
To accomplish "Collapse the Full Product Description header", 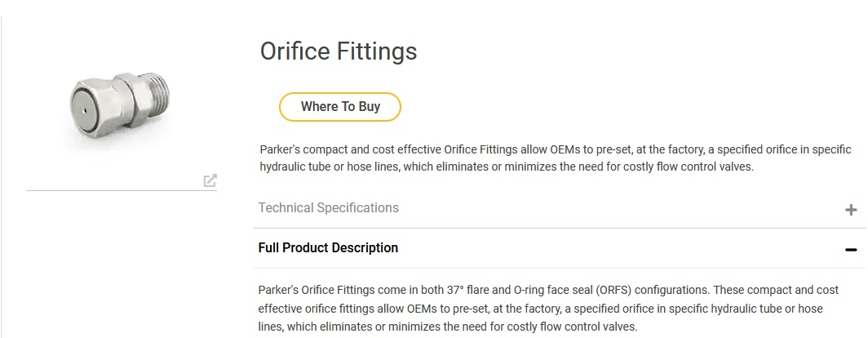I will (x=560, y=248).
